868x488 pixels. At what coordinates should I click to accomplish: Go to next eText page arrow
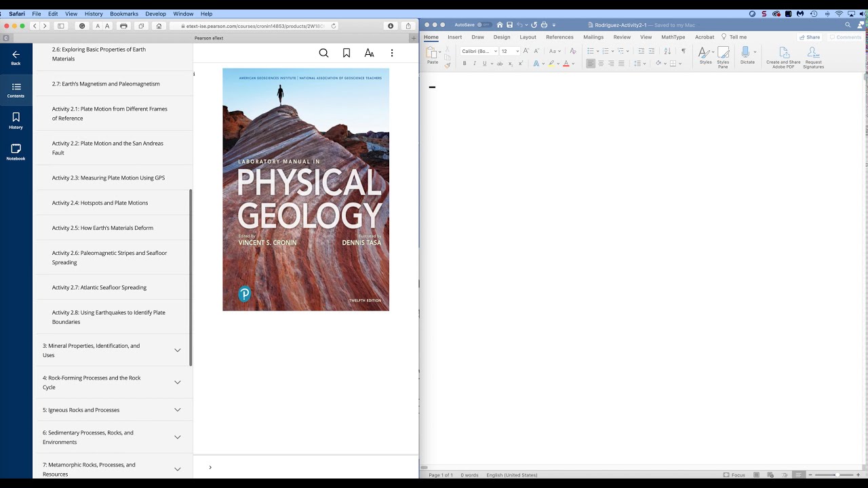tap(210, 467)
